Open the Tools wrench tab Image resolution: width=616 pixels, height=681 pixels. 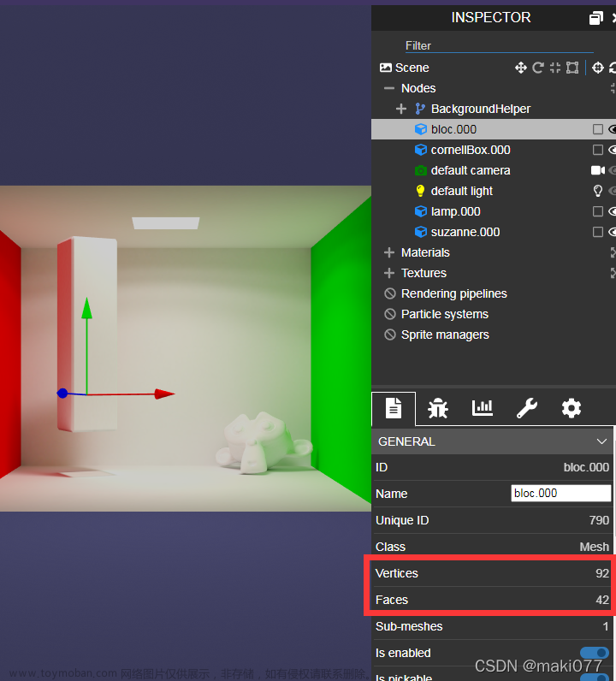(x=527, y=409)
